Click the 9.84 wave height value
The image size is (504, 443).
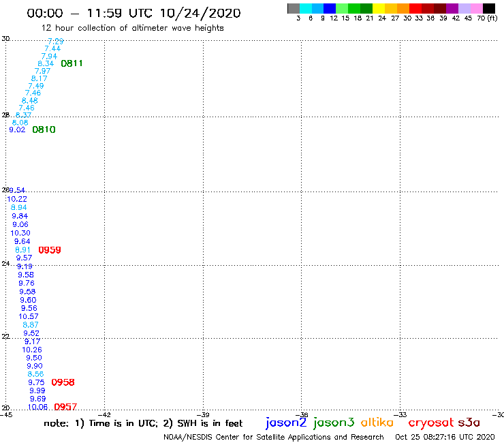20,216
